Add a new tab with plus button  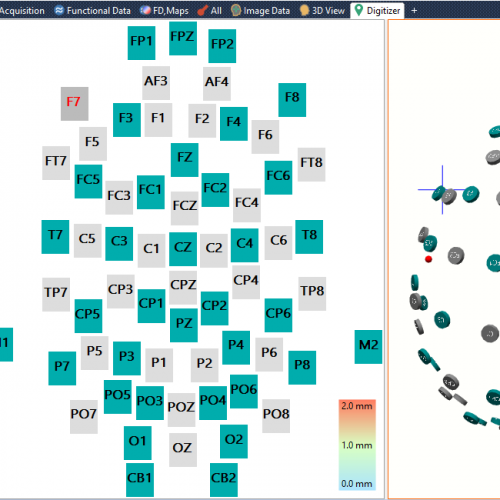(414, 11)
